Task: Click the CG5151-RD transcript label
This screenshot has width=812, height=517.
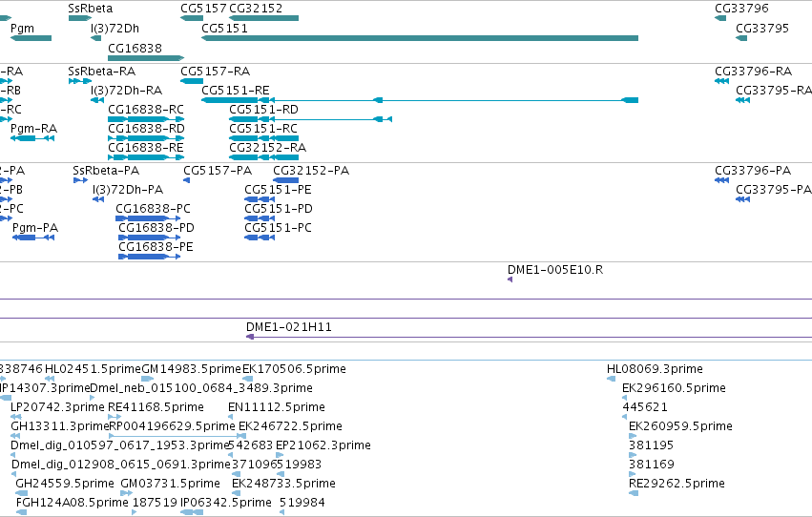Action: [x=263, y=110]
